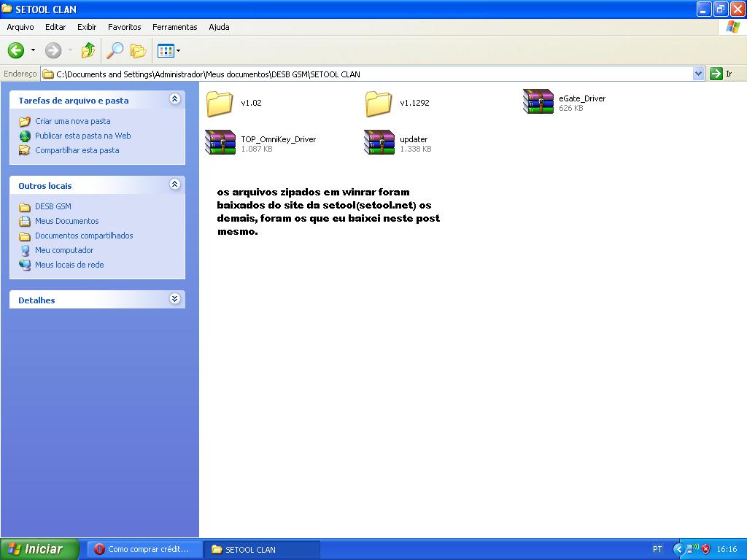Expand the Detalhes panel
The image size is (747, 560).
175,298
